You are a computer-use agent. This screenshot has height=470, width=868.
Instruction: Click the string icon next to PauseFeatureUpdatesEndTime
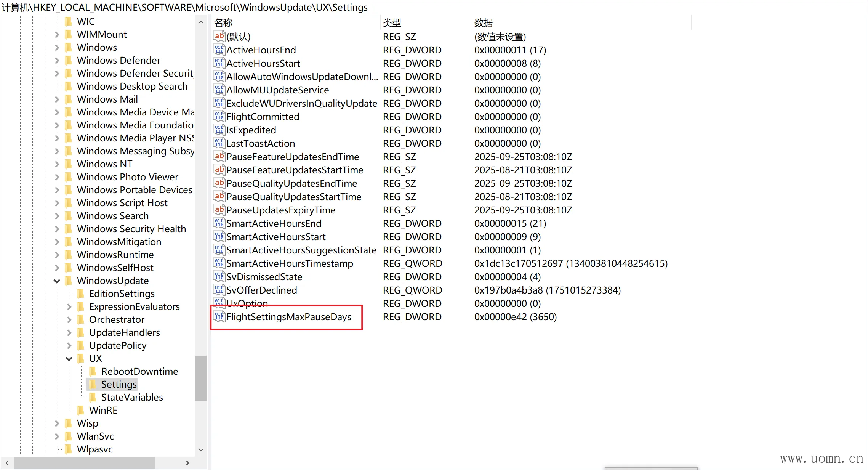pos(219,156)
